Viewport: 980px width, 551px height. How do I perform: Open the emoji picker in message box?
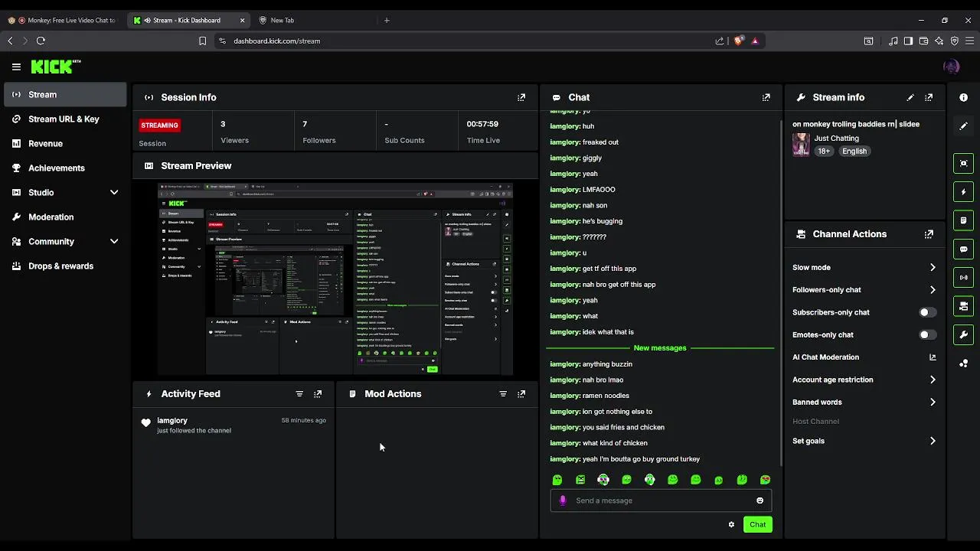[x=759, y=500]
